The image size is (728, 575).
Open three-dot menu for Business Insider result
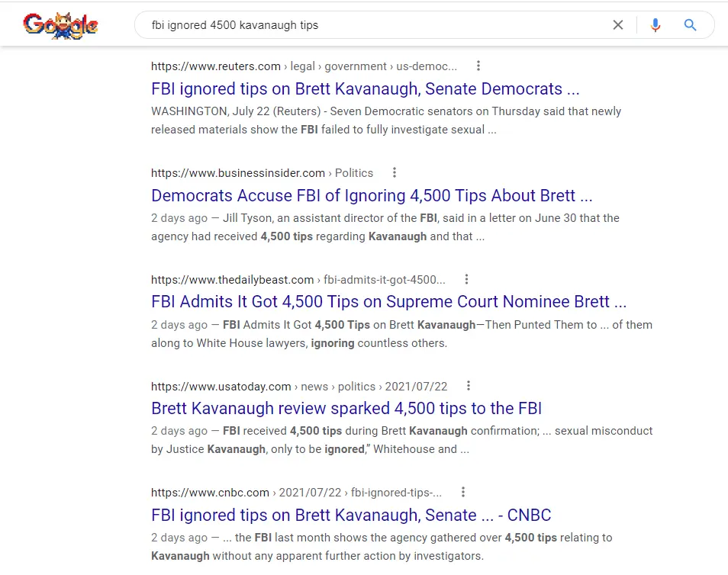[x=395, y=173]
